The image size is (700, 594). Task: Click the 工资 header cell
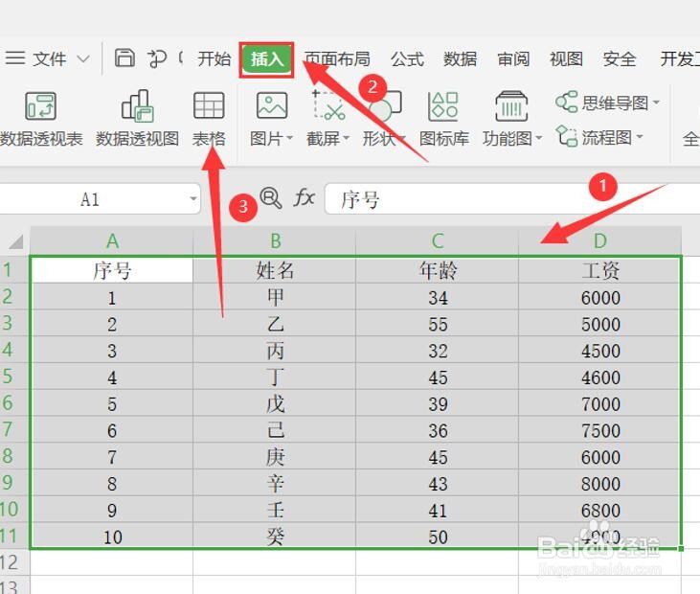point(600,270)
